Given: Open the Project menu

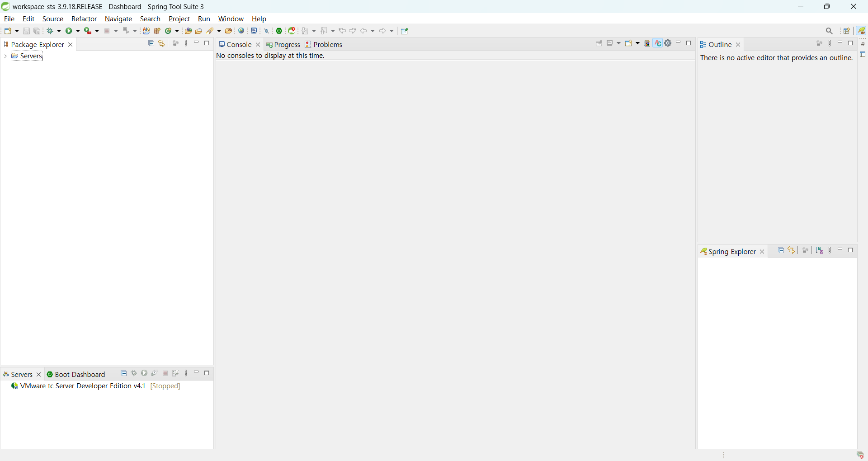Looking at the screenshot, I should pyautogui.click(x=179, y=19).
